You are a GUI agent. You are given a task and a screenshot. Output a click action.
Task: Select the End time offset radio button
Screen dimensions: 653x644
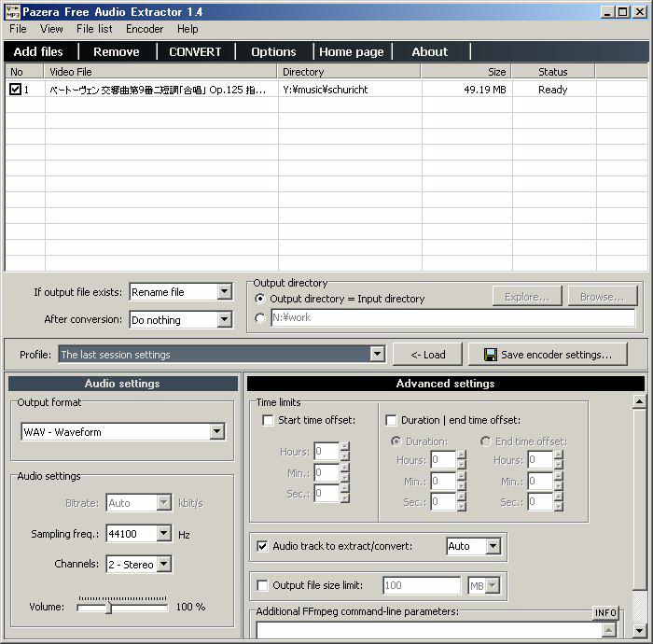[485, 441]
